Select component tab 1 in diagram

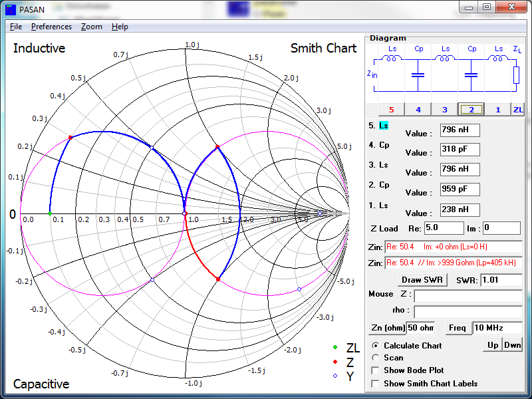497,110
